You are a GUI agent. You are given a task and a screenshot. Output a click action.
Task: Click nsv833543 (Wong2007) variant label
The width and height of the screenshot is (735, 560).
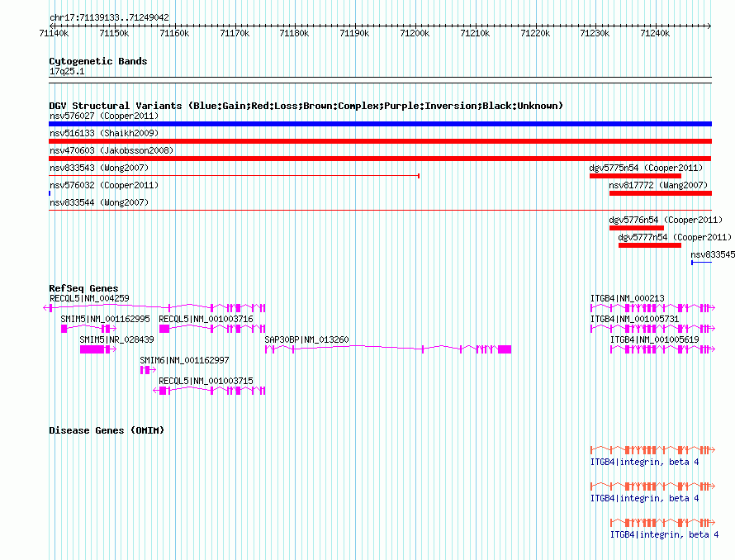coord(99,168)
